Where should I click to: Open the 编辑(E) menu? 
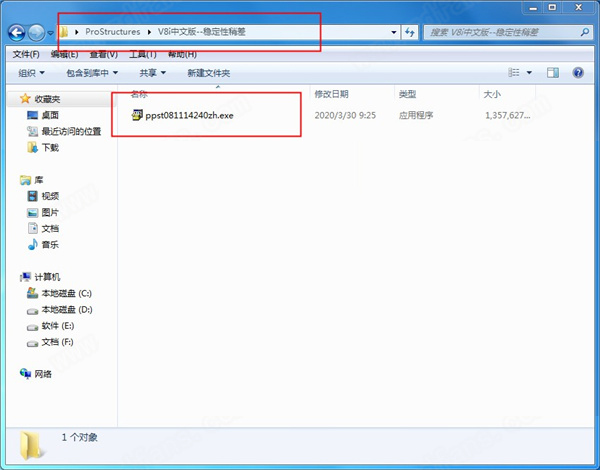(x=64, y=54)
